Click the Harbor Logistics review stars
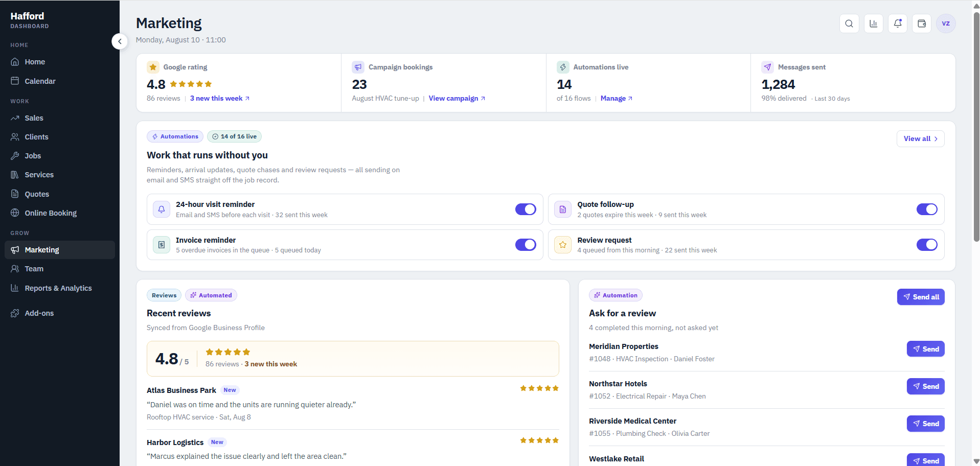This screenshot has height=466, width=980. click(x=539, y=440)
